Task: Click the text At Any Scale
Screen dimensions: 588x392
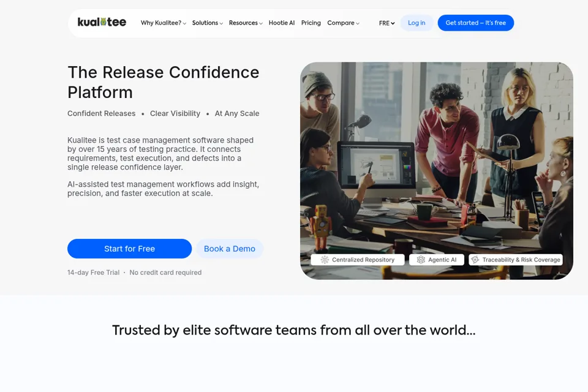Action: 237,113
